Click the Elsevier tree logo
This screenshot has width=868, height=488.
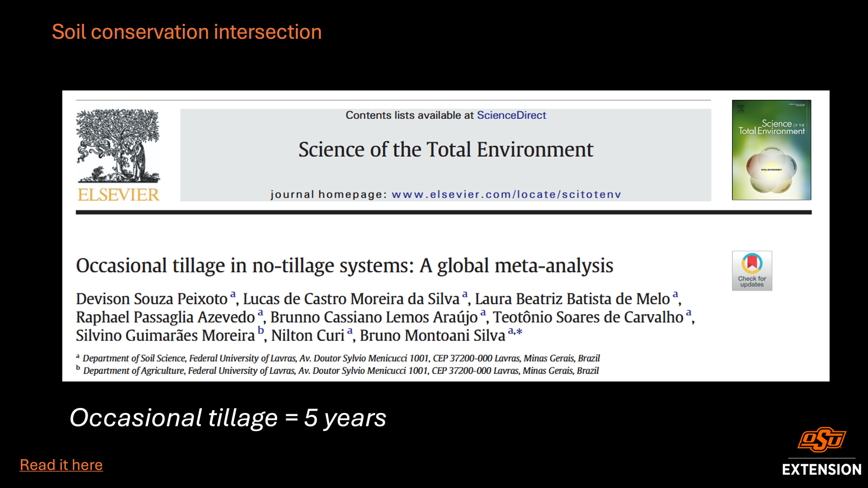118,145
